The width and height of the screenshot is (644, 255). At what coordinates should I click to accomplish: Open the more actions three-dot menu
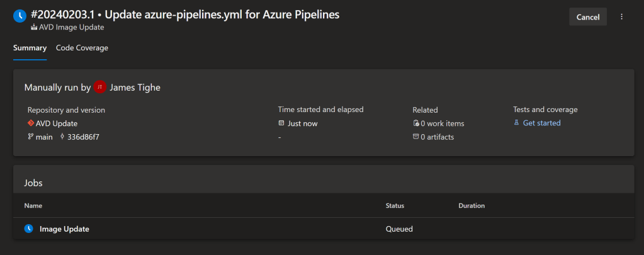tap(621, 17)
